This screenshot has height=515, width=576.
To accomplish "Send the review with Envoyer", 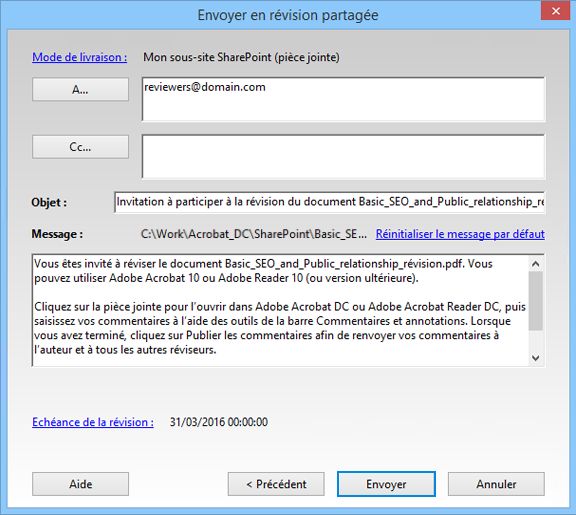I will (386, 484).
